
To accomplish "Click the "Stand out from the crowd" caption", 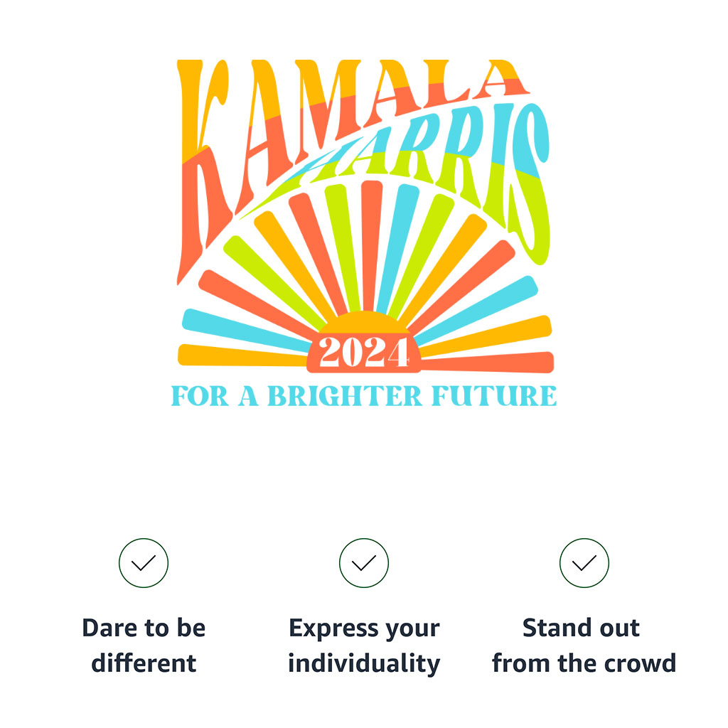I will click(x=584, y=645).
